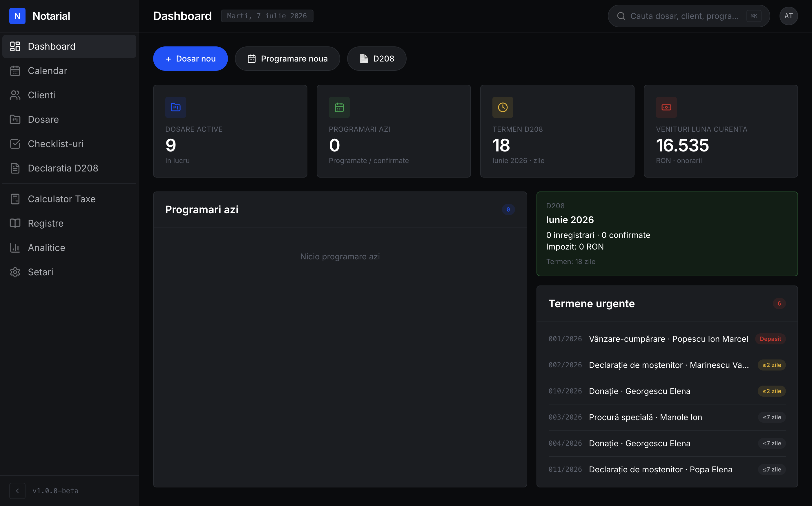Click the Calendar icon in sidebar

[x=15, y=71]
